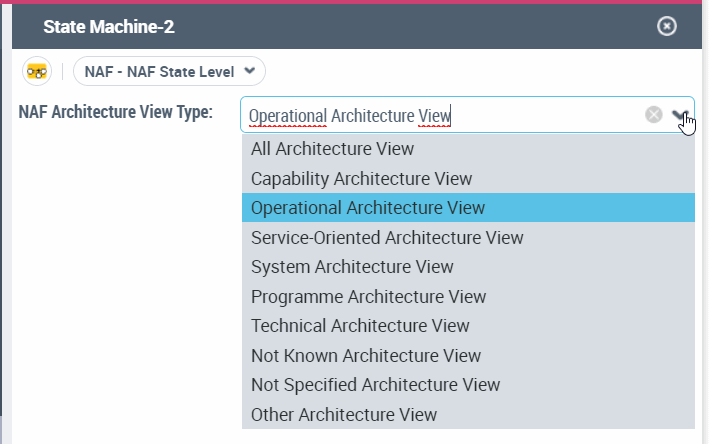The height and width of the screenshot is (444, 710).
Task: Select Not Specified Architecture View
Action: click(375, 385)
